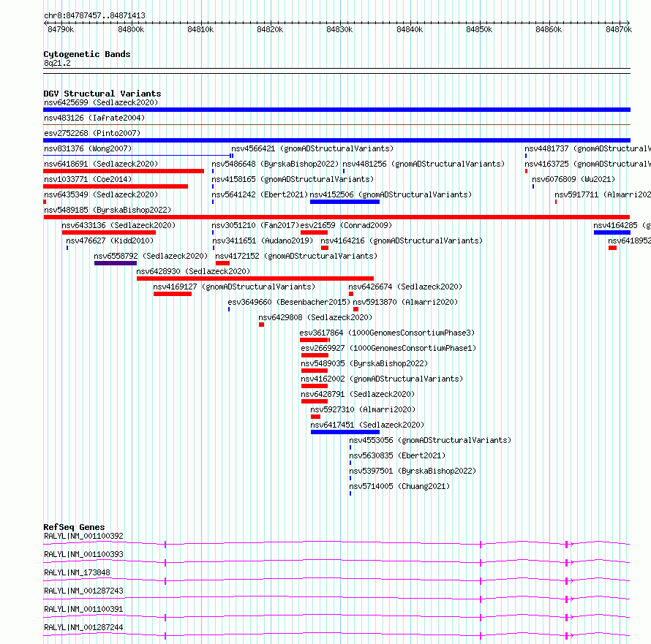Open the nsv4164216 gnomAD variant
Image resolution: width=651 pixels, height=644 pixels.
402,240
